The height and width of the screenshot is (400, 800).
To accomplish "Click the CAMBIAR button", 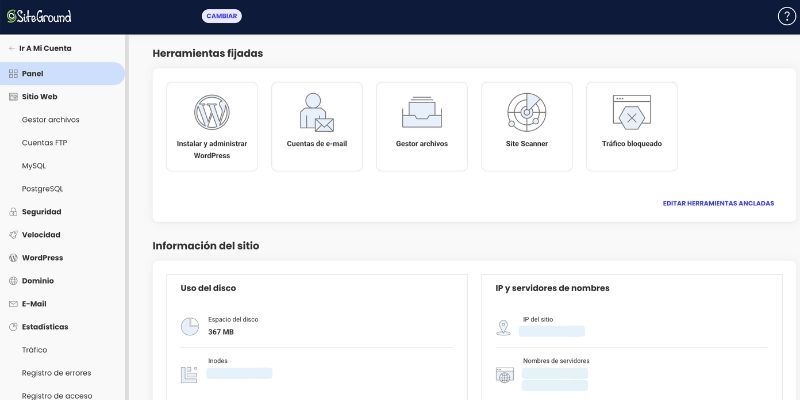I will click(x=221, y=16).
